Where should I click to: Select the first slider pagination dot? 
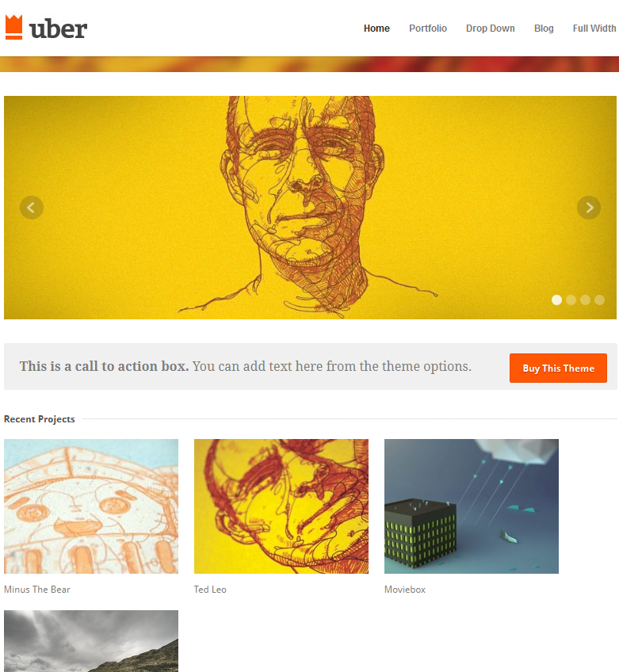pyautogui.click(x=556, y=300)
